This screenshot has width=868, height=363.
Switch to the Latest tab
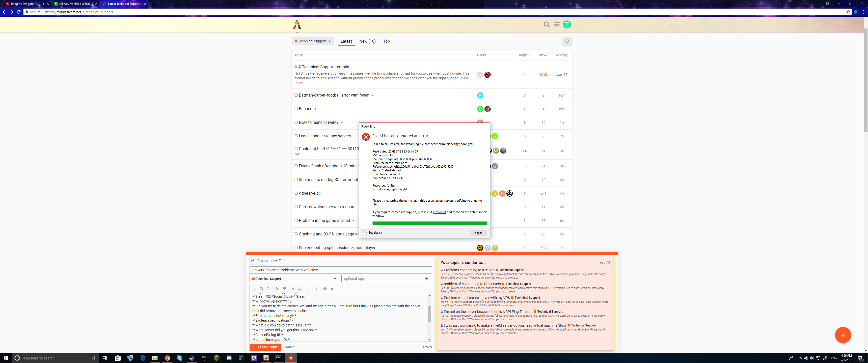pos(346,41)
